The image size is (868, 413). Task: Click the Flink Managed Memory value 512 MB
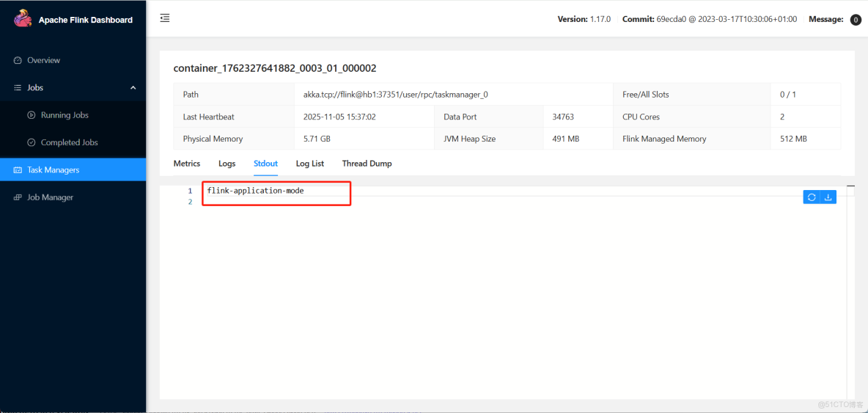pos(793,139)
